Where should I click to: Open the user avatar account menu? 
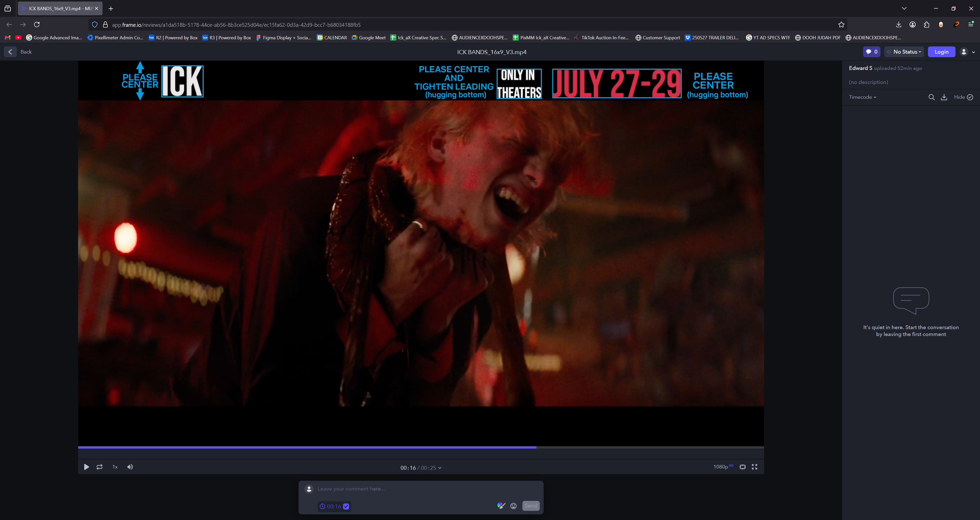pyautogui.click(x=967, y=52)
